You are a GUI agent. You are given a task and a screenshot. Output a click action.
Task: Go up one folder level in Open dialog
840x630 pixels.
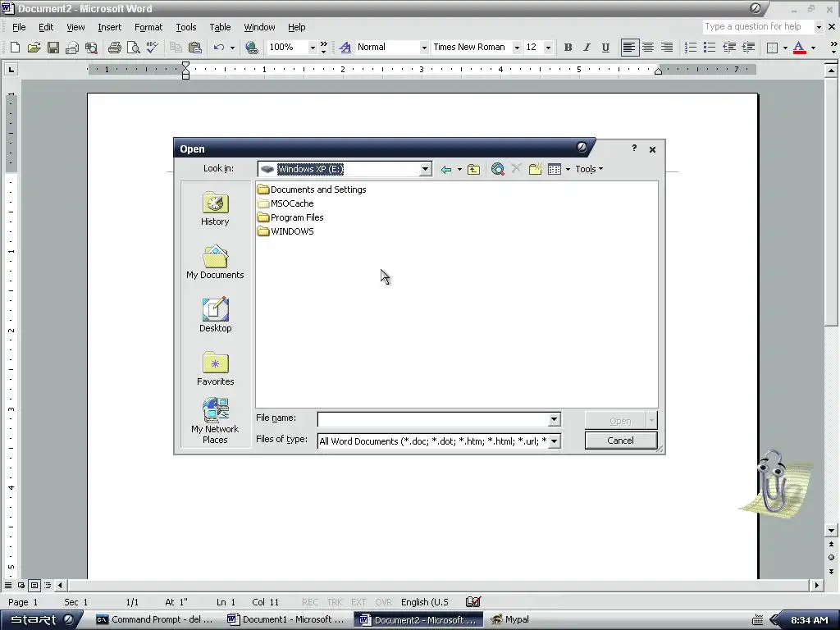pyautogui.click(x=473, y=169)
